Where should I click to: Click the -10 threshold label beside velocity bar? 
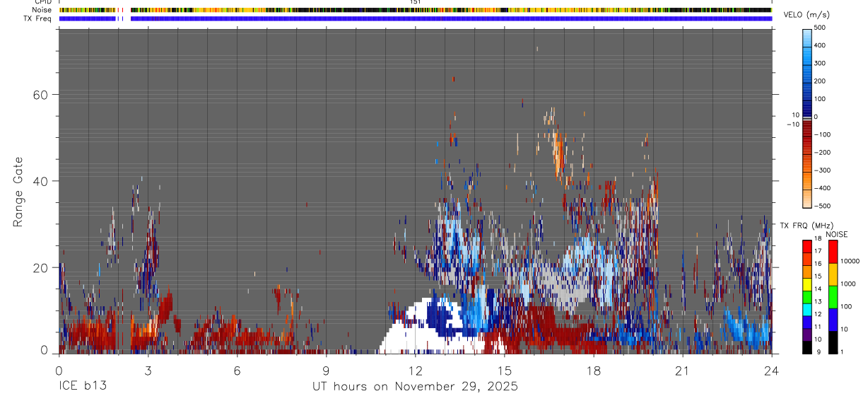point(792,124)
